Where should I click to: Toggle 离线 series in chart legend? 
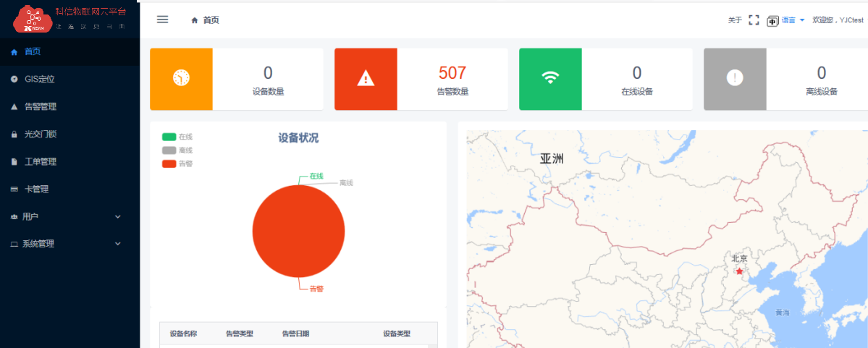[177, 150]
